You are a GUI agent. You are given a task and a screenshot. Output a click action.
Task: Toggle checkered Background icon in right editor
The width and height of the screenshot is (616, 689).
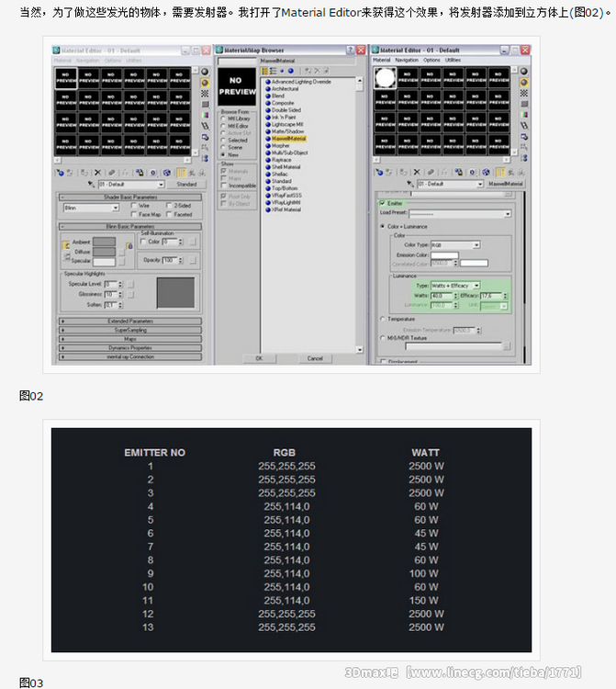coord(524,93)
